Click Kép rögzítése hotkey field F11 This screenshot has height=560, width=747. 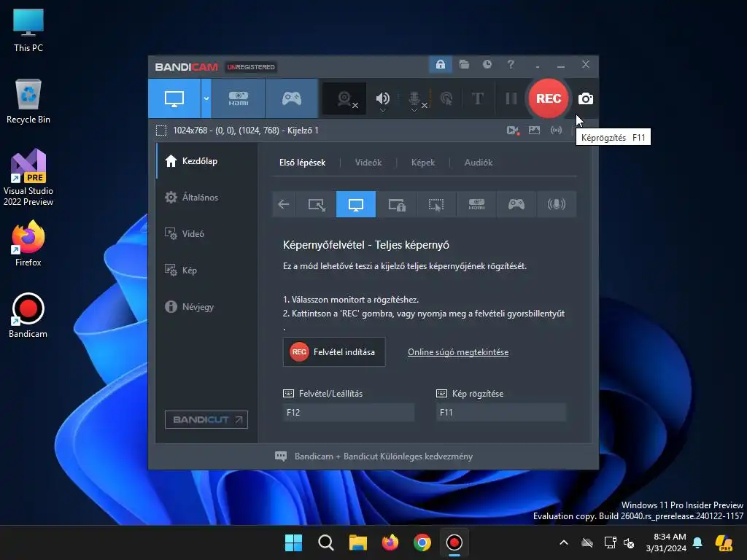click(501, 413)
